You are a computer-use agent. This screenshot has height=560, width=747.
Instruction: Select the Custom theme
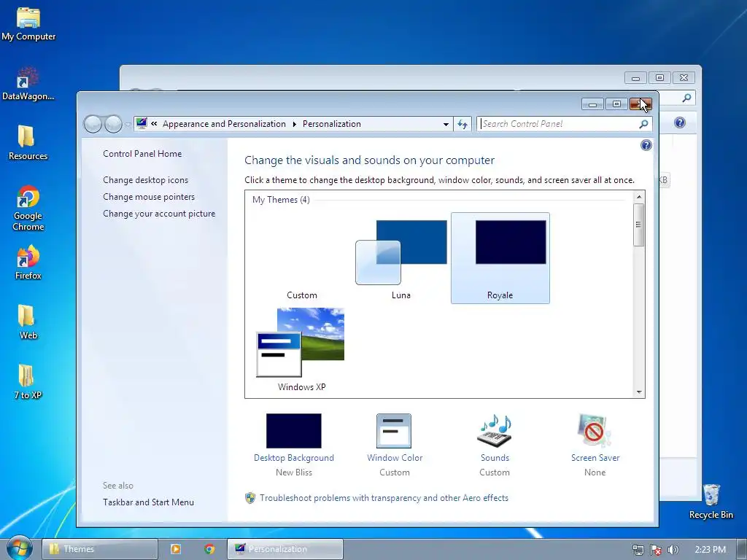click(x=302, y=258)
